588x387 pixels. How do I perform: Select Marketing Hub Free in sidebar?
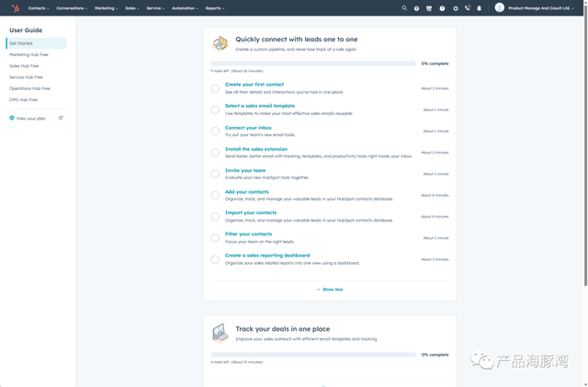(x=28, y=54)
